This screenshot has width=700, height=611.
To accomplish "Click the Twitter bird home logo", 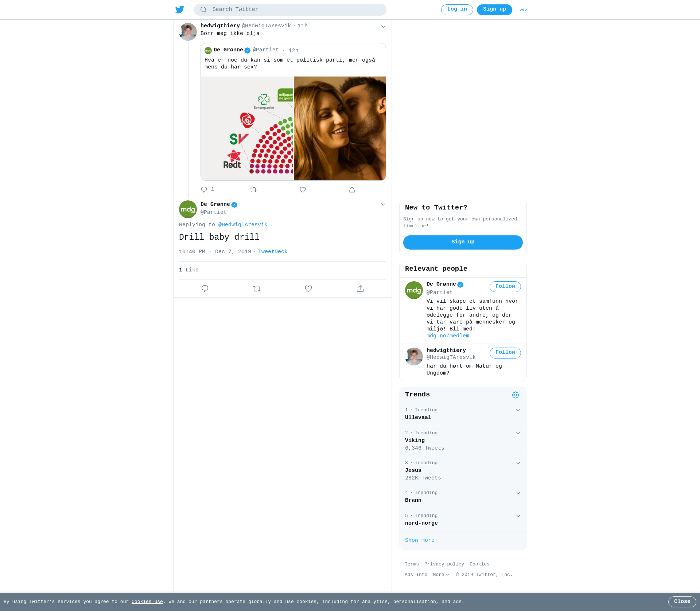I will (180, 9).
